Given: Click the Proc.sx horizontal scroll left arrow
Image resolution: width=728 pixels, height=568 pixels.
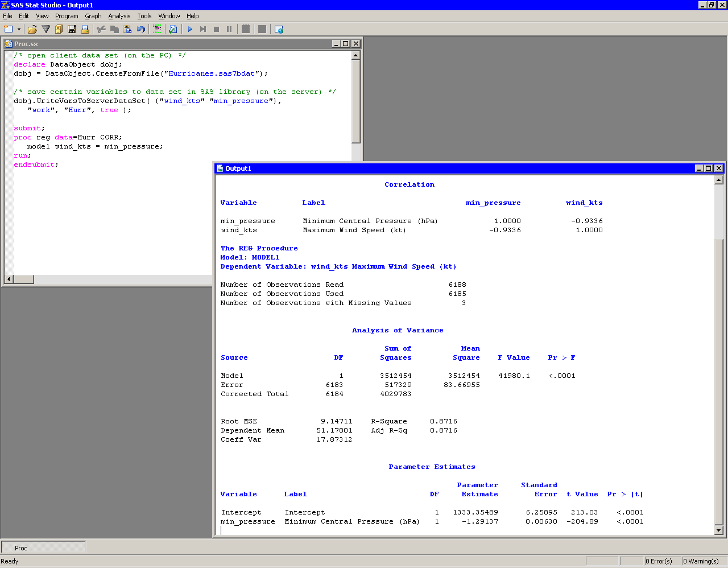Looking at the screenshot, I should click(x=9, y=279).
